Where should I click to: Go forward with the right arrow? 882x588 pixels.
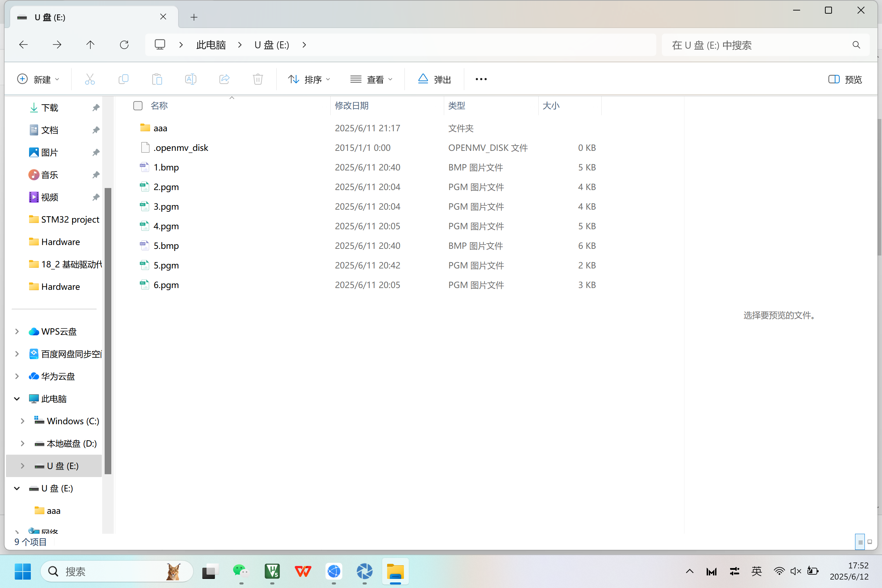[57, 45]
